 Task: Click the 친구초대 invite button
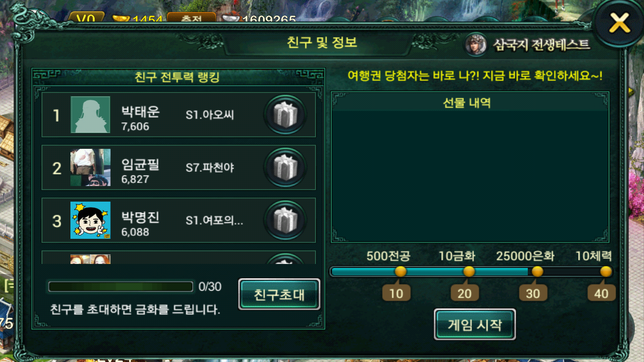coord(279,294)
